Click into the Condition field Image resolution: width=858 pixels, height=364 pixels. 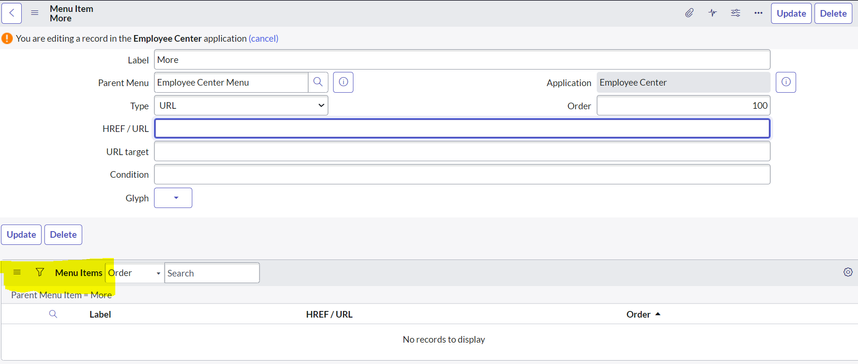pos(462,175)
